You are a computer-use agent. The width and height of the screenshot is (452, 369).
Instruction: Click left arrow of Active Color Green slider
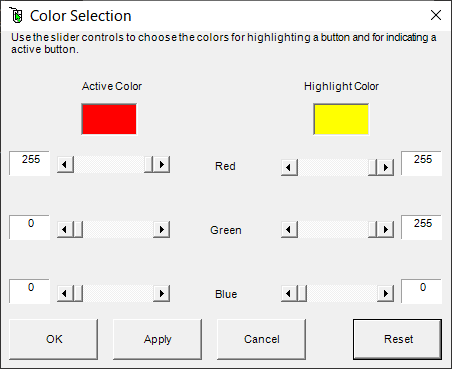click(x=65, y=229)
